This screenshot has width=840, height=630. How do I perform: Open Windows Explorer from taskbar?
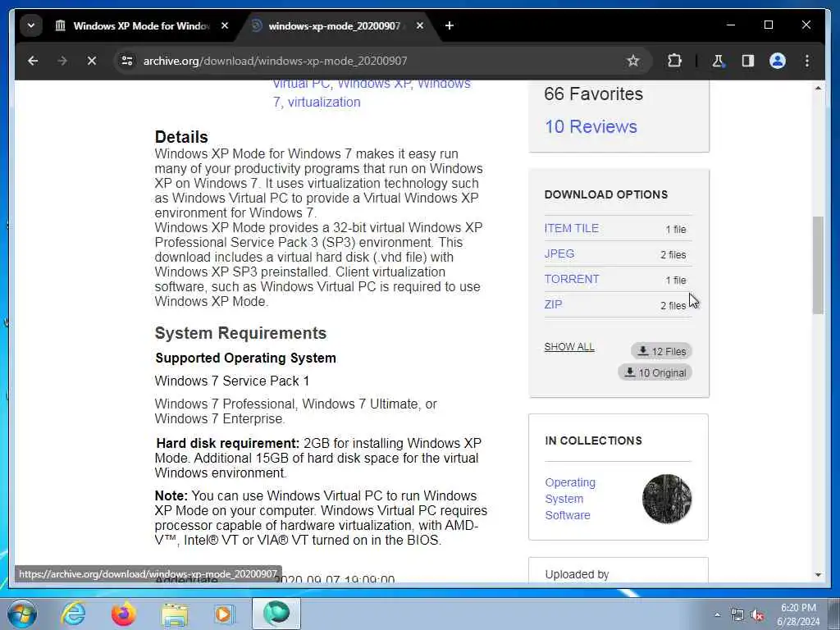click(174, 614)
